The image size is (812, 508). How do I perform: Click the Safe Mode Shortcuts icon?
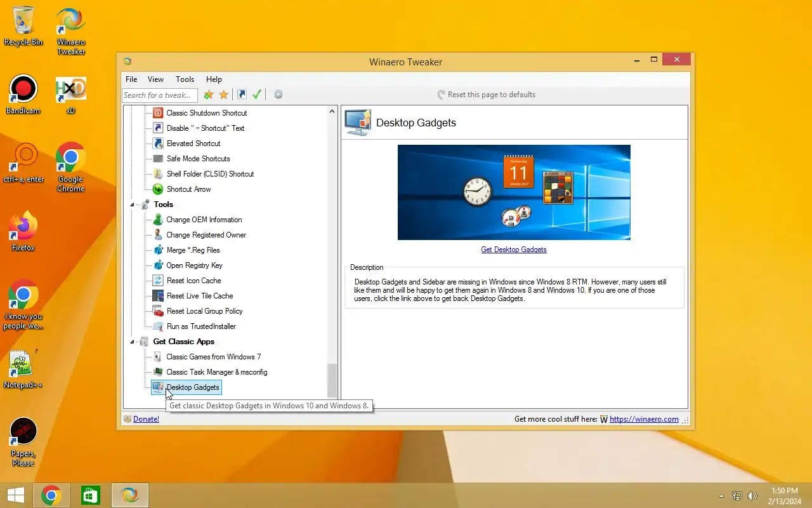[x=158, y=159]
